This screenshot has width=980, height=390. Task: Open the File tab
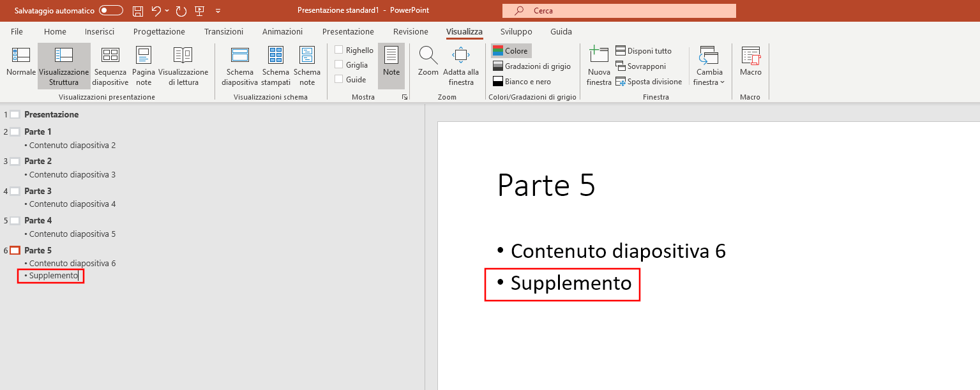click(17, 31)
